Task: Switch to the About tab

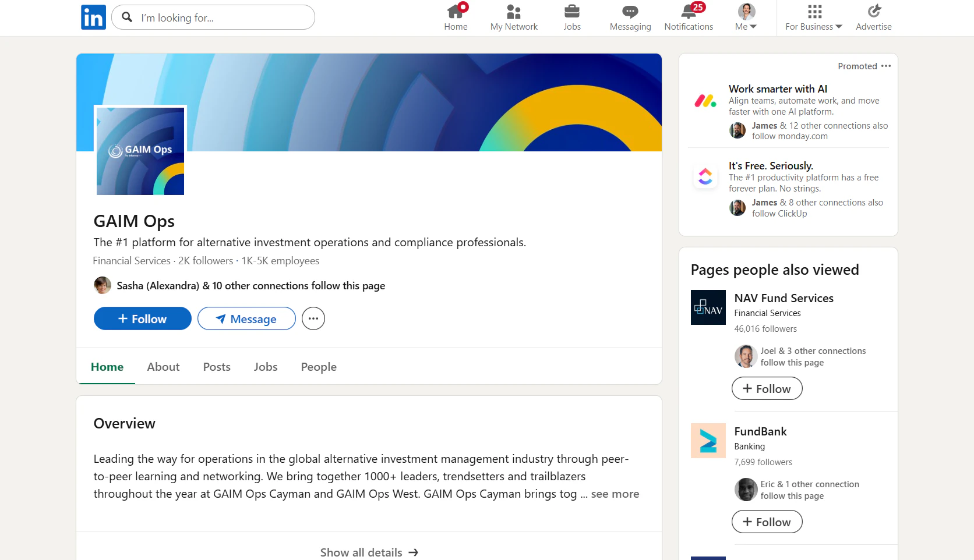Action: pos(163,367)
